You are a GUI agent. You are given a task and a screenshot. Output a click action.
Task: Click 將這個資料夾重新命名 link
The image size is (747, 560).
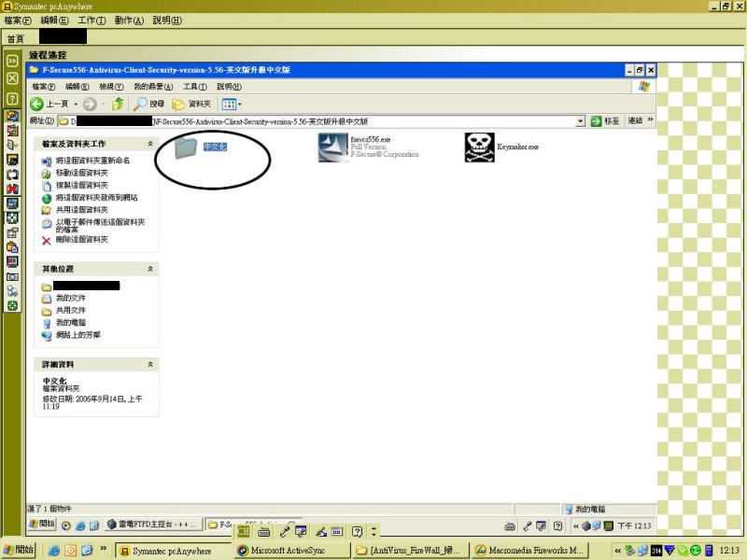pos(92,161)
